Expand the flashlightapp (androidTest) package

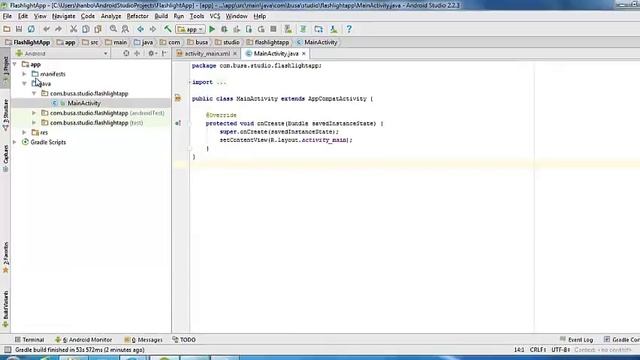34,113
